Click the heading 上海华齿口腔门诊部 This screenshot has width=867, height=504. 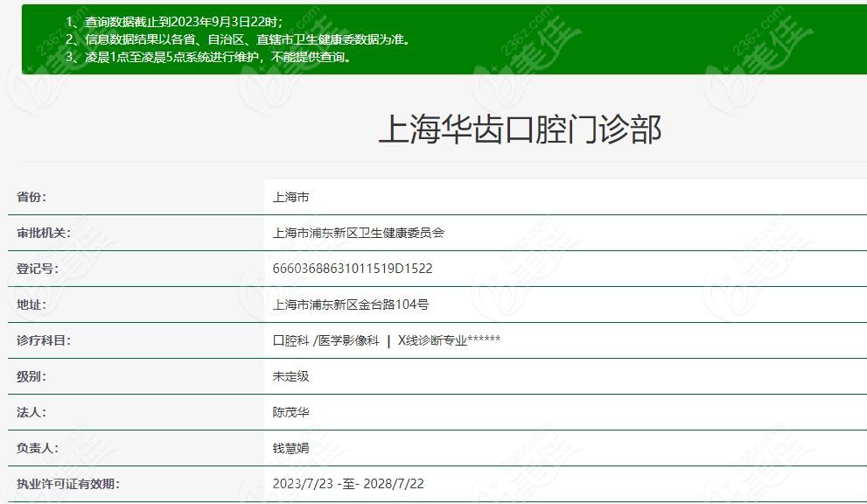pyautogui.click(x=520, y=129)
